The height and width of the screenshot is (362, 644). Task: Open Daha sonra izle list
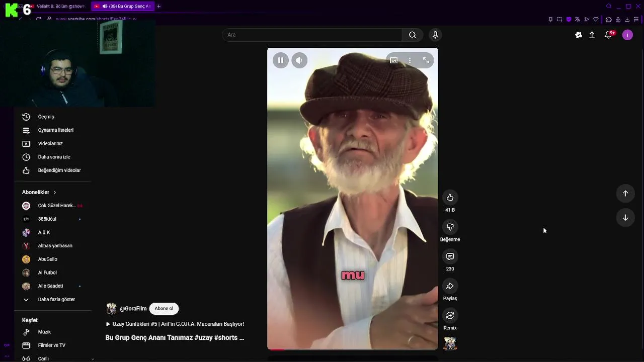[x=53, y=157]
